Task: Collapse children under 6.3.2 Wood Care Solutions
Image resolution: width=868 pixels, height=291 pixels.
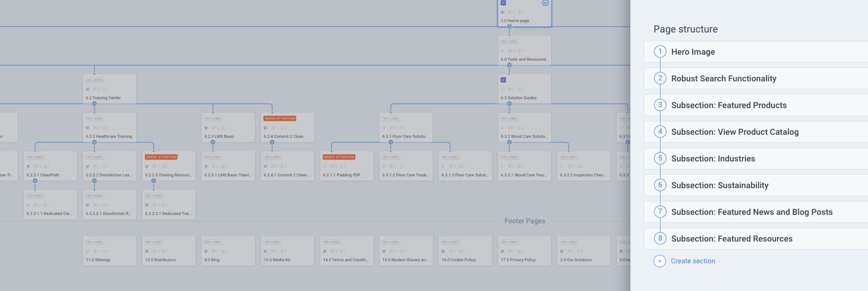Action: tap(509, 142)
